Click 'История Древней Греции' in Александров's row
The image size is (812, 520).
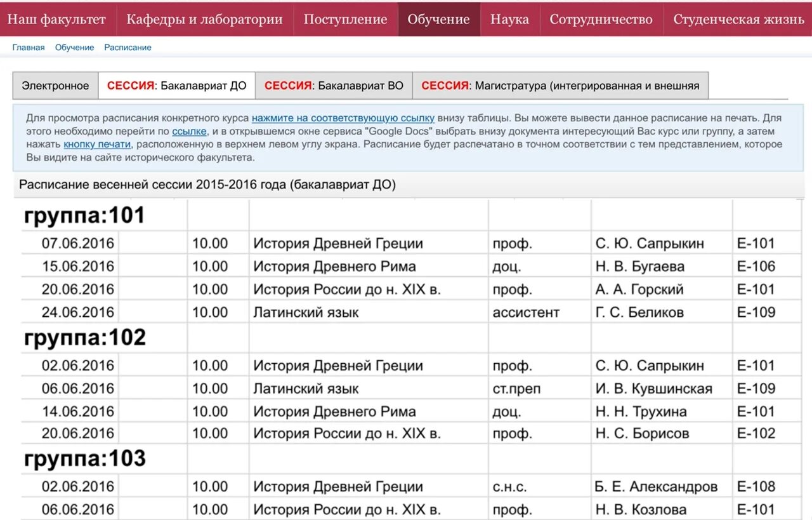[x=338, y=487]
